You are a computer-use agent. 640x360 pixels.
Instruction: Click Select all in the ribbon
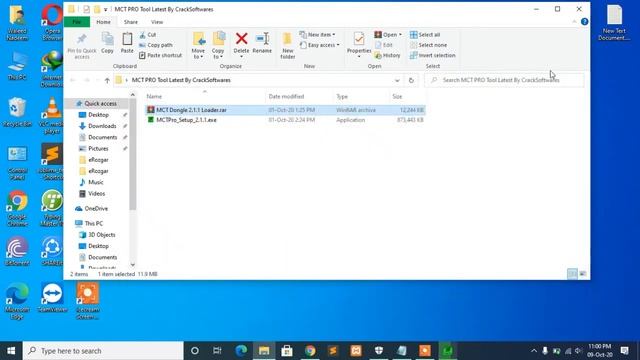pos(425,35)
